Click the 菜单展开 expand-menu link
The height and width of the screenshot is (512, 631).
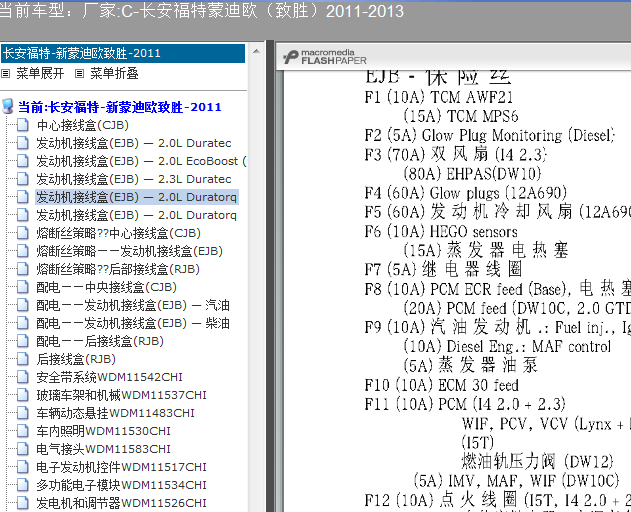pos(40,73)
